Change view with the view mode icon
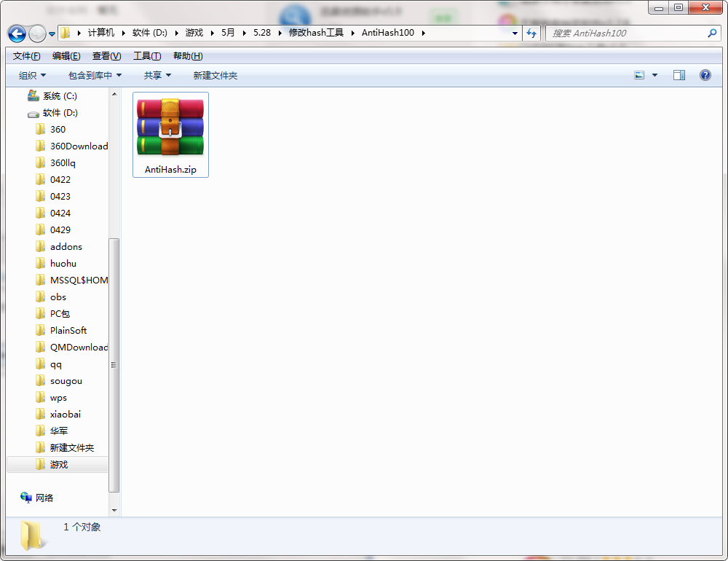 (639, 75)
